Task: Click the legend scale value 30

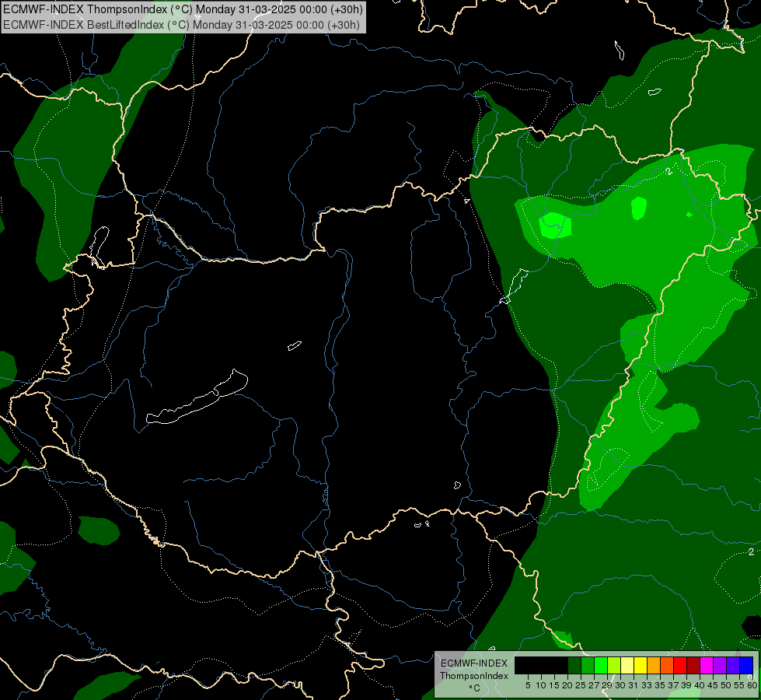Action: 620,685
